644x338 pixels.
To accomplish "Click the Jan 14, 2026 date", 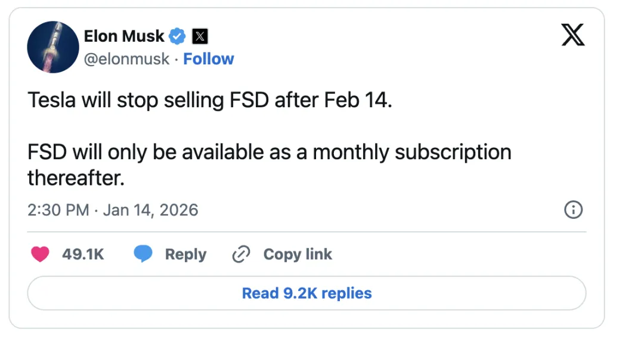I will tap(150, 210).
